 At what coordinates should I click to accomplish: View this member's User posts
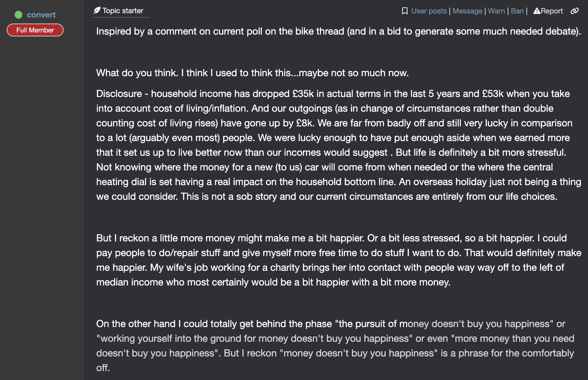(x=429, y=11)
